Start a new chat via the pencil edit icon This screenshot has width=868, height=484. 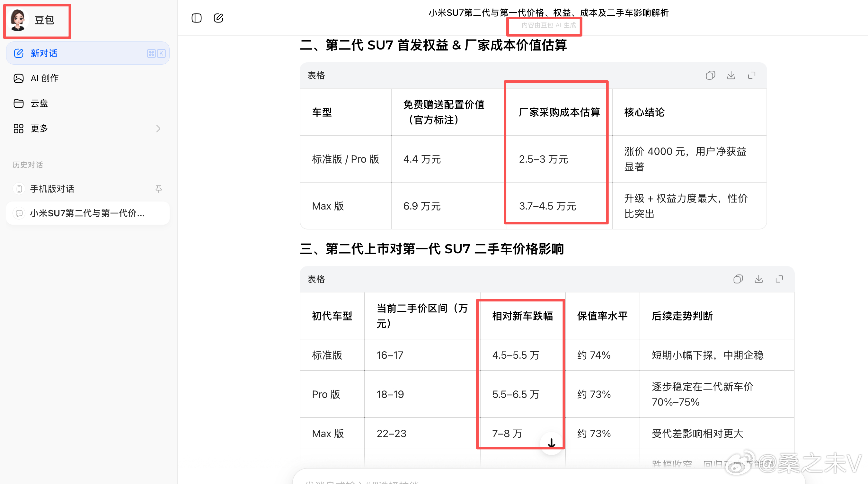pyautogui.click(x=219, y=18)
